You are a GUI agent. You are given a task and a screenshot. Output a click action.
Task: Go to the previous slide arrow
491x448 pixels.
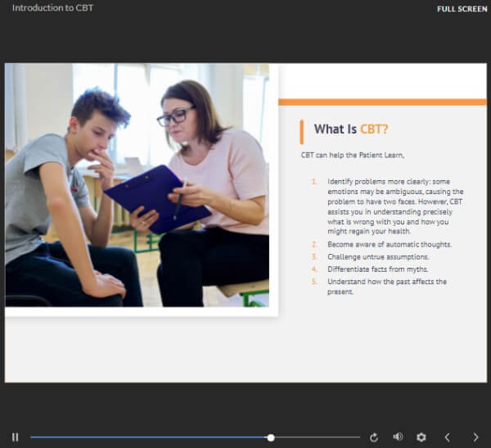coord(447,437)
